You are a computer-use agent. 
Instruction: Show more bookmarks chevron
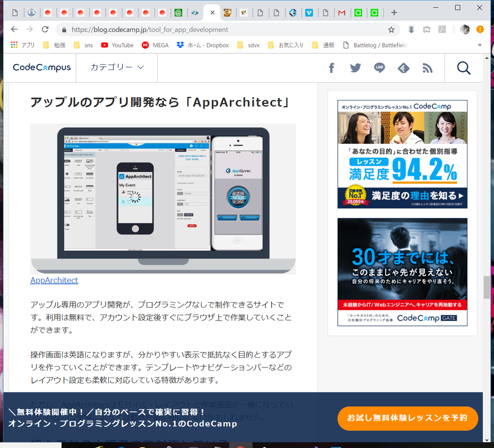pos(480,45)
